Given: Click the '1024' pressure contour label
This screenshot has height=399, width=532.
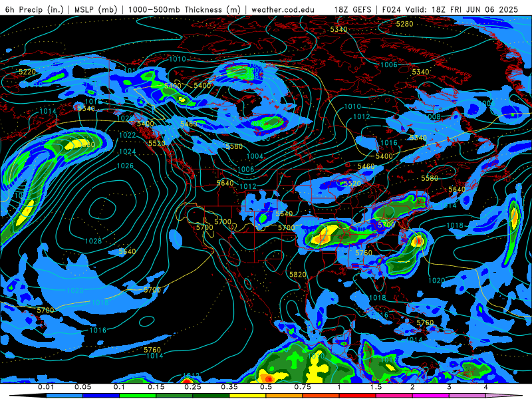Looking at the screenshot, I should [x=128, y=152].
